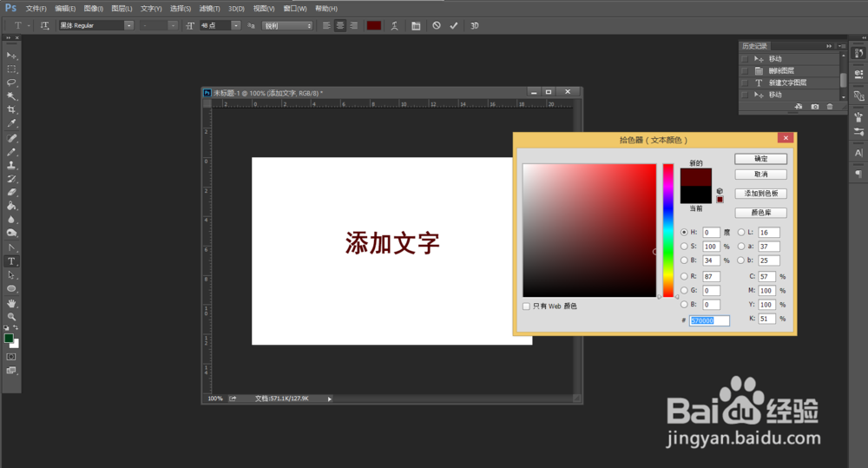Screen dimensions: 868x468
Task: Toggle history brush source box for 新建文字图层
Action: point(745,83)
